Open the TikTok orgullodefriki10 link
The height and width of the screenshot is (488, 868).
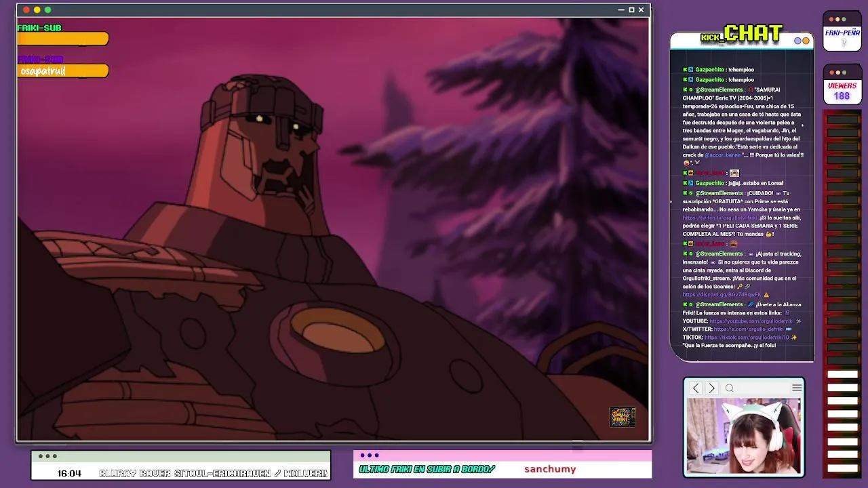pyautogui.click(x=746, y=337)
